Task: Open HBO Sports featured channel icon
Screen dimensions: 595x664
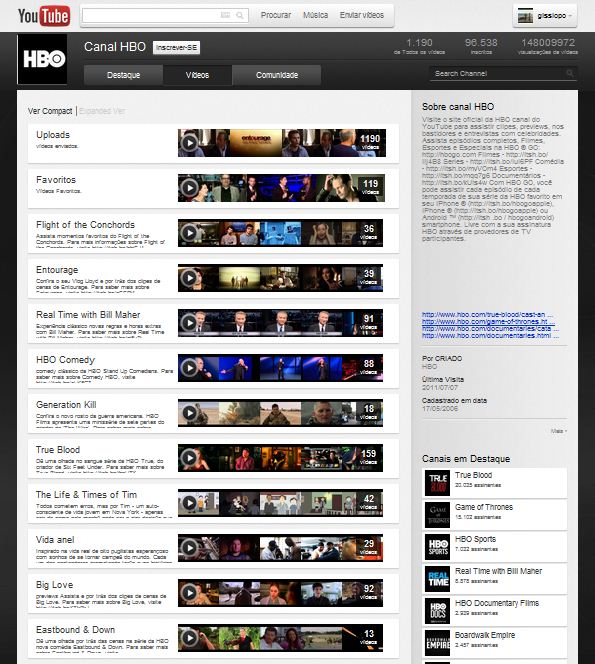Action: pos(437,547)
